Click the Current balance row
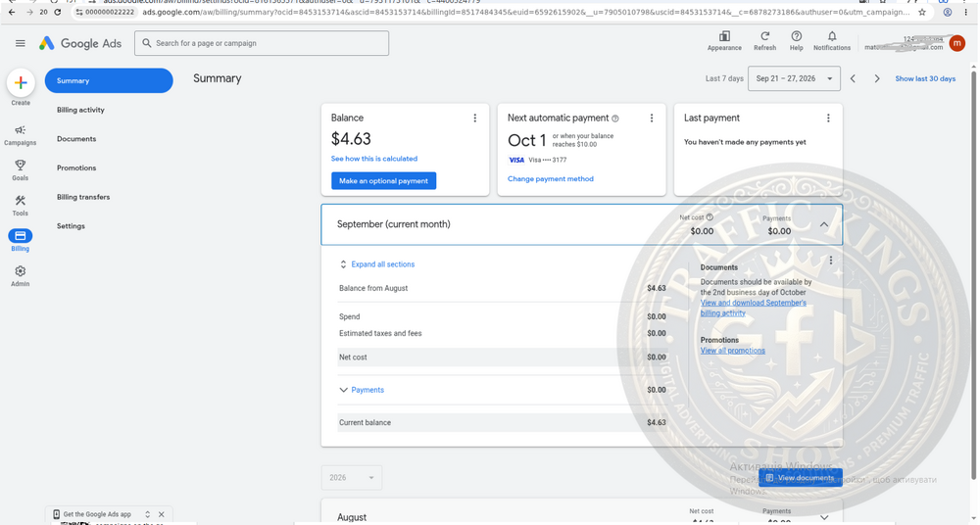 [x=503, y=422]
